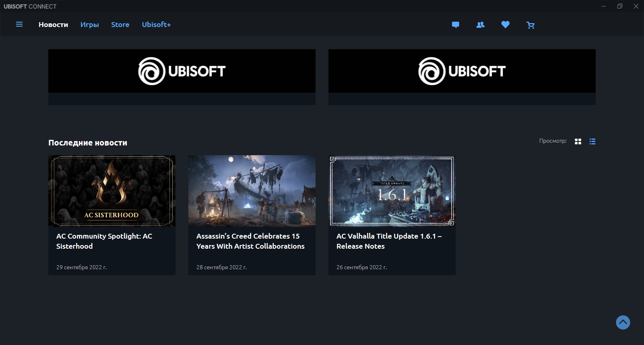Switch news to list view
This screenshot has height=345, width=644.
point(592,141)
